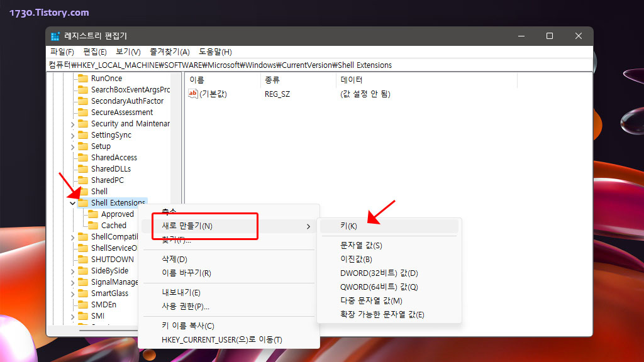
Task: Click the SecondaryAuthFactor folder icon
Action: pyautogui.click(x=83, y=101)
